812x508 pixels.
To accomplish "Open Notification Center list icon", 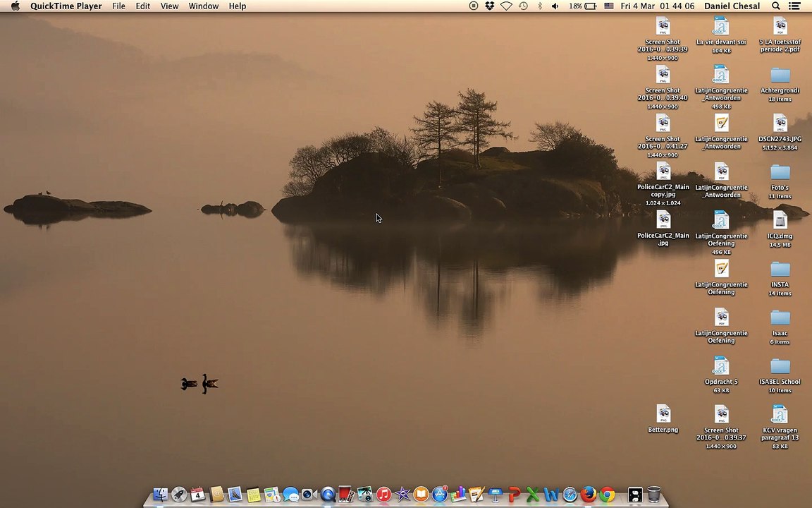I will [794, 6].
